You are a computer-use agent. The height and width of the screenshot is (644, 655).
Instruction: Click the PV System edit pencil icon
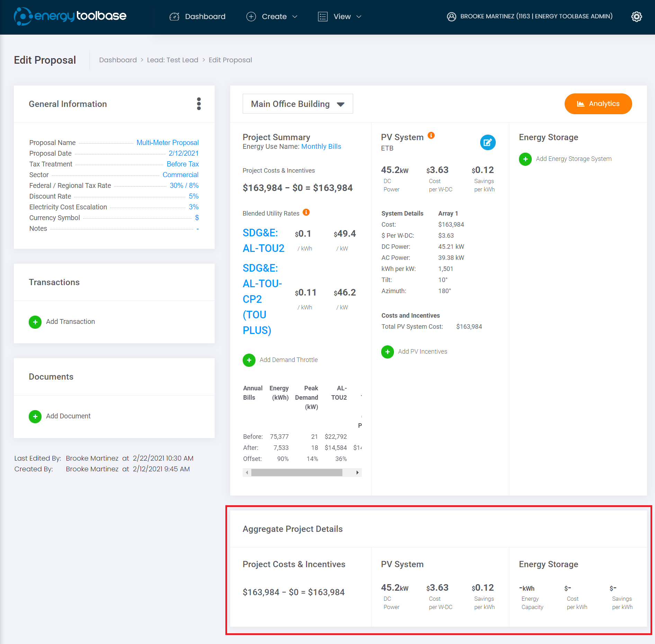pos(488,142)
